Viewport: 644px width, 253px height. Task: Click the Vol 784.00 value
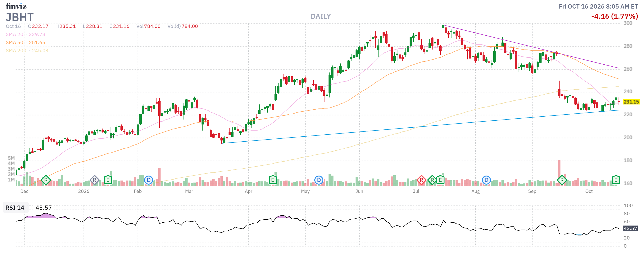point(152,26)
